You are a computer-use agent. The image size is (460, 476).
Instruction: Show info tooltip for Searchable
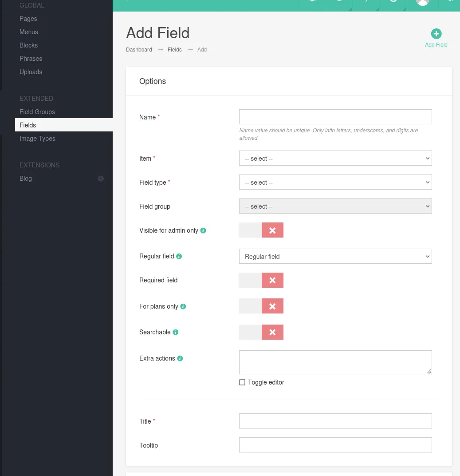176,333
